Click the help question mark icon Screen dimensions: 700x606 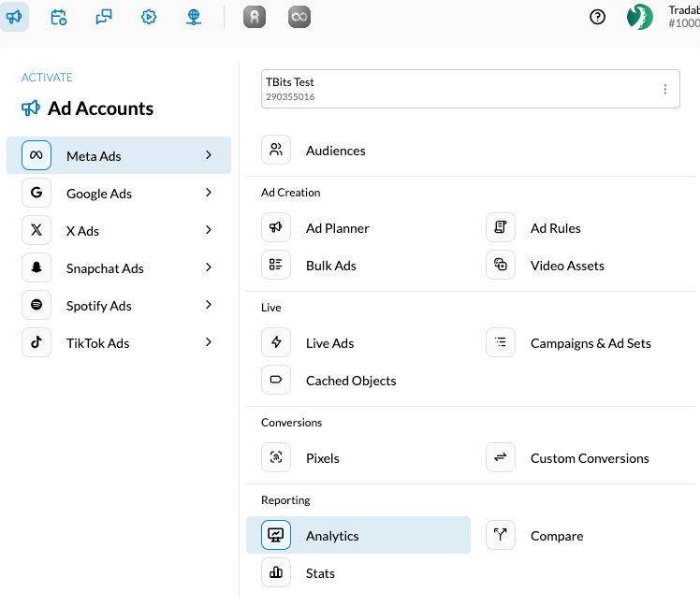(597, 17)
